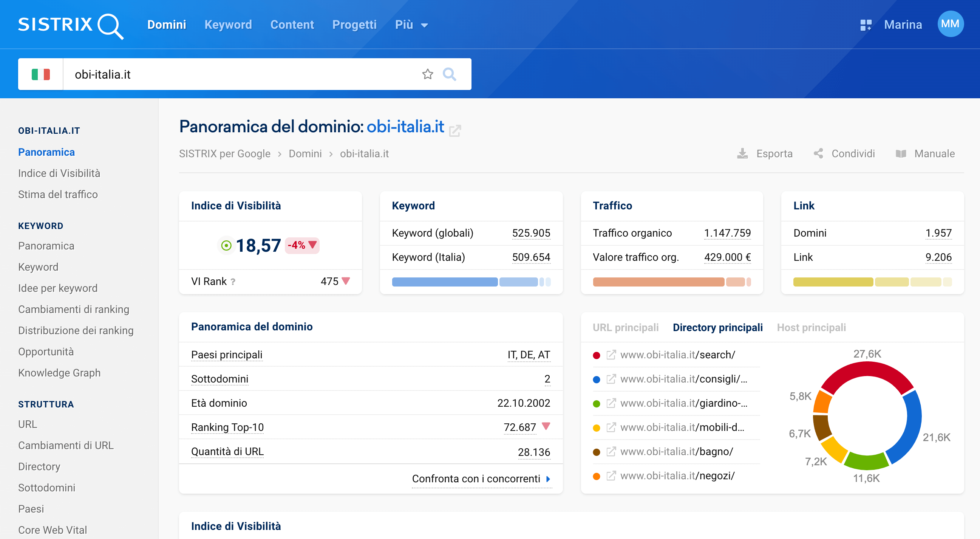Image resolution: width=980 pixels, height=539 pixels.
Task: Click the yellow Link distribution bar
Action: pyautogui.click(x=872, y=282)
